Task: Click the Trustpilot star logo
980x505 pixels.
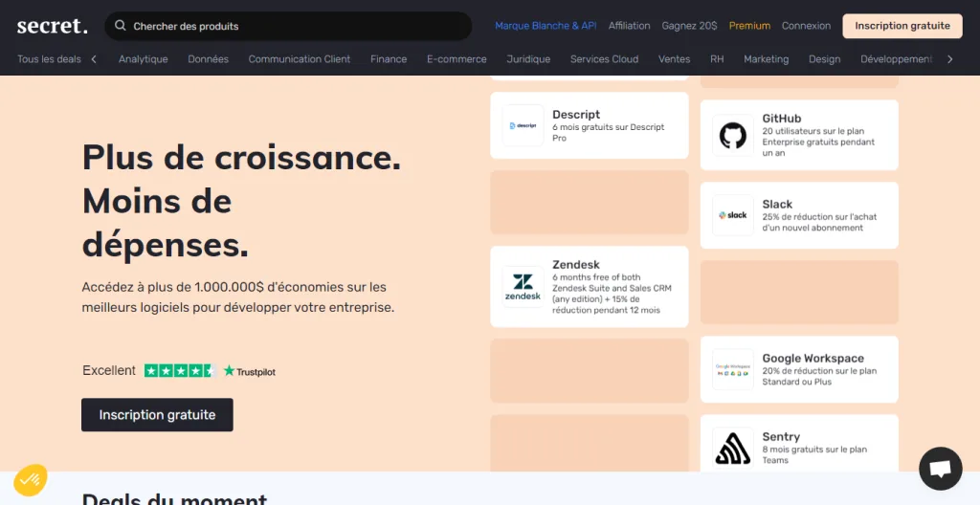Action: [250, 371]
